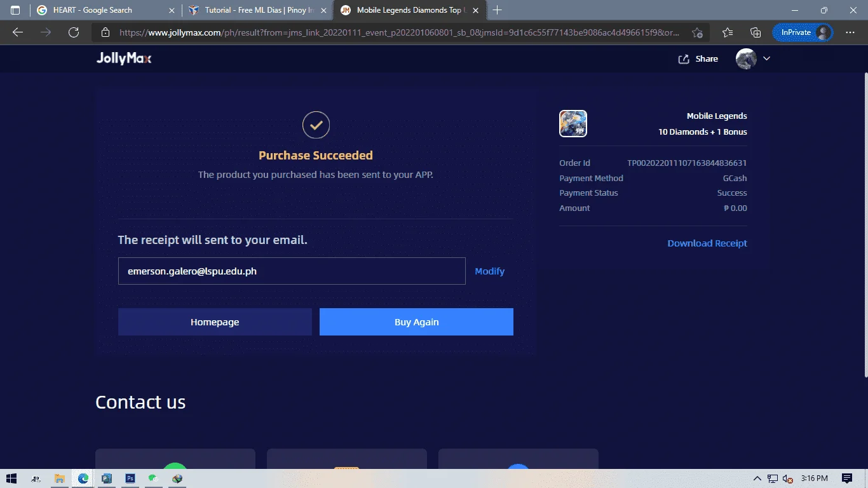Click the 3:16 PM taskbar clock
The height and width of the screenshot is (488, 868).
coord(814,478)
